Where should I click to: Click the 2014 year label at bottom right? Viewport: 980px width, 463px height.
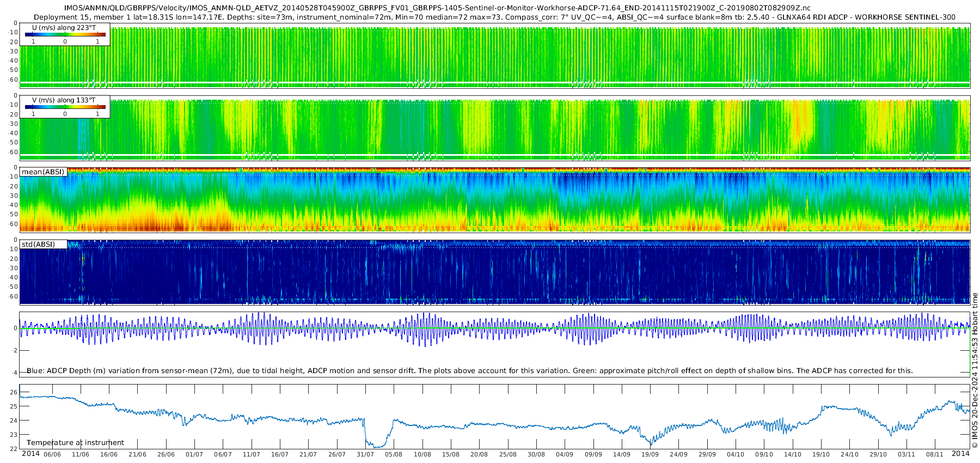click(x=960, y=454)
